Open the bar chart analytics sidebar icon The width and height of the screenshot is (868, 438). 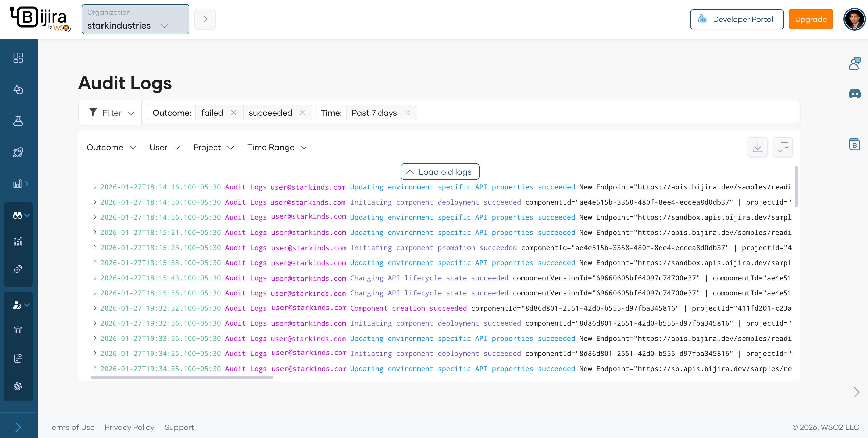(x=17, y=184)
